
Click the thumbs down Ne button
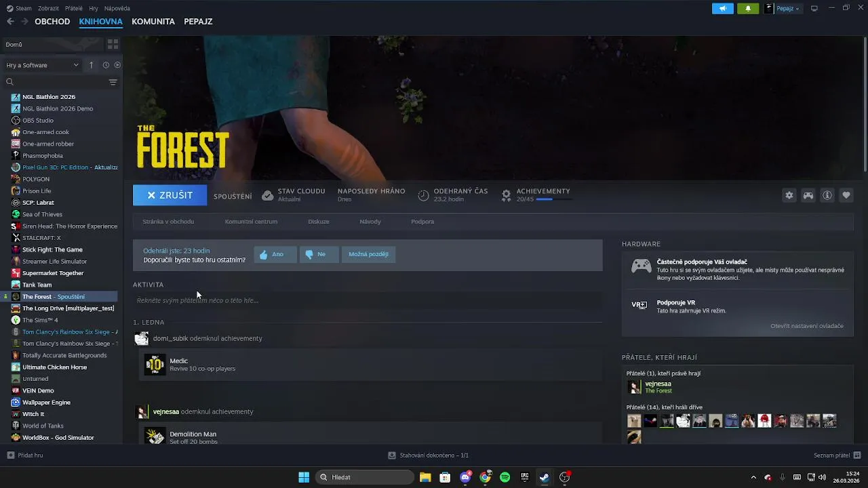pyautogui.click(x=319, y=254)
